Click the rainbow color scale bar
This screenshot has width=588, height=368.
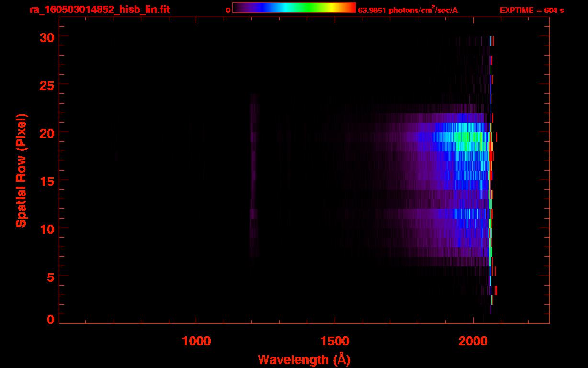pos(294,8)
